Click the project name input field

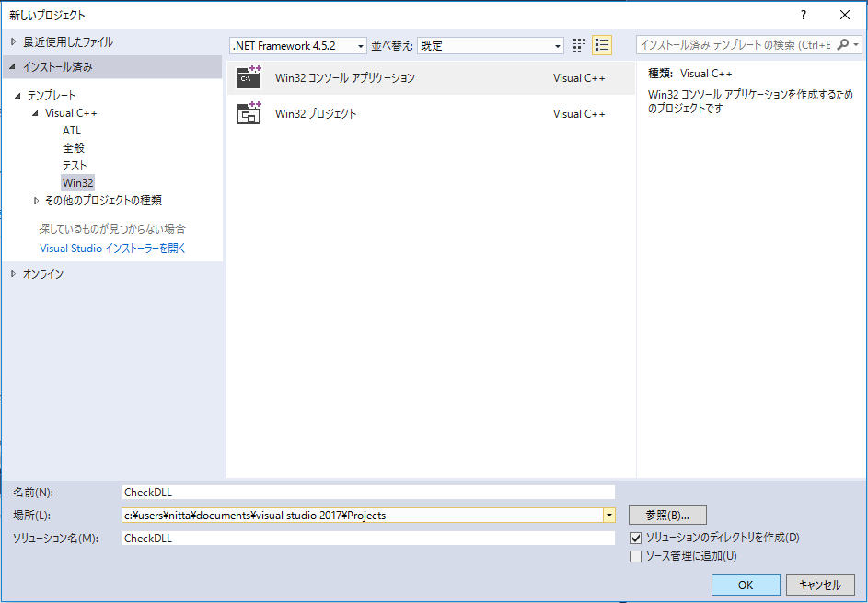(x=368, y=492)
